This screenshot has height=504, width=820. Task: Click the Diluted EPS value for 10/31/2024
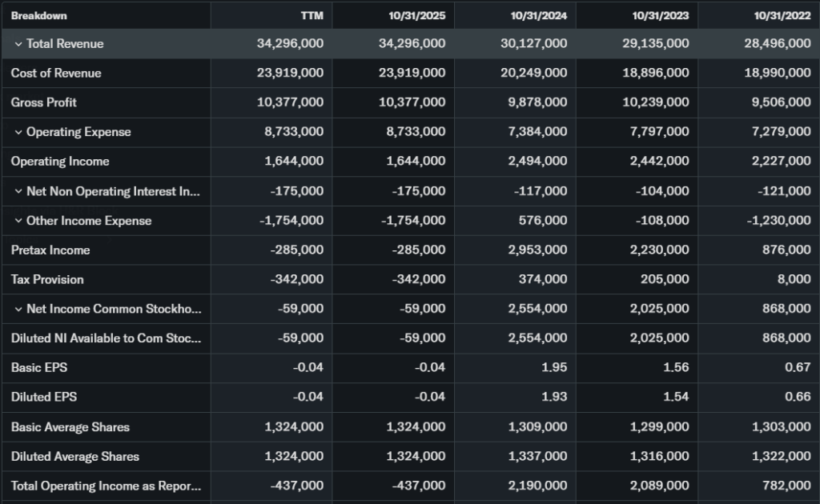click(x=553, y=398)
